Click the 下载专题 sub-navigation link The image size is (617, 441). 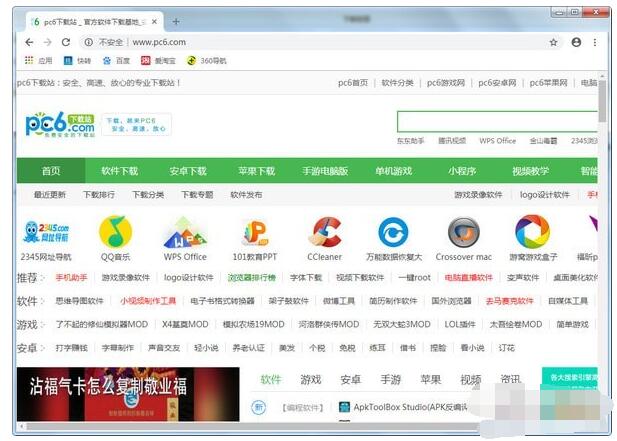click(197, 195)
